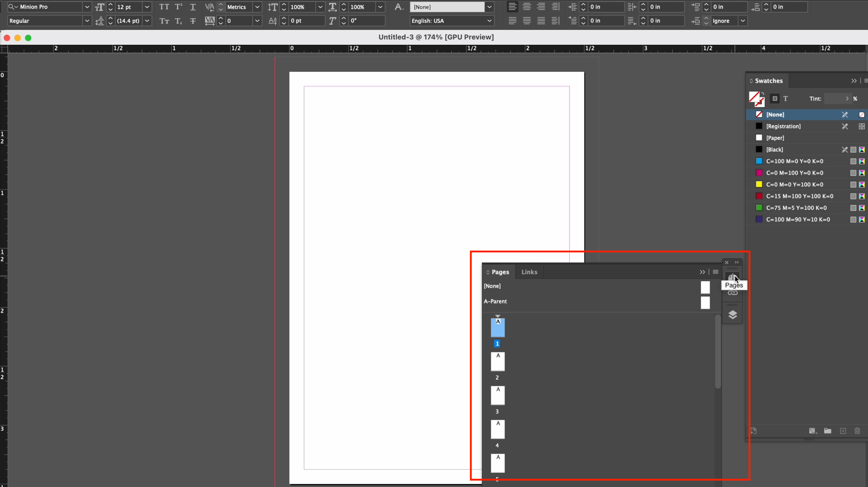The image size is (868, 487).
Task: Toggle Small Caps formatting
Action: (x=163, y=21)
